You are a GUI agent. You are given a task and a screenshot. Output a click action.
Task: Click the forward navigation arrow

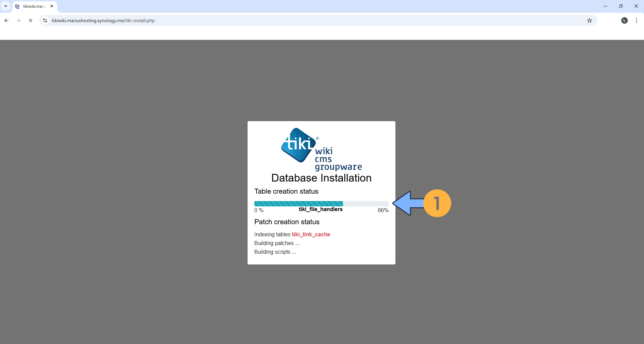pyautogui.click(x=18, y=20)
